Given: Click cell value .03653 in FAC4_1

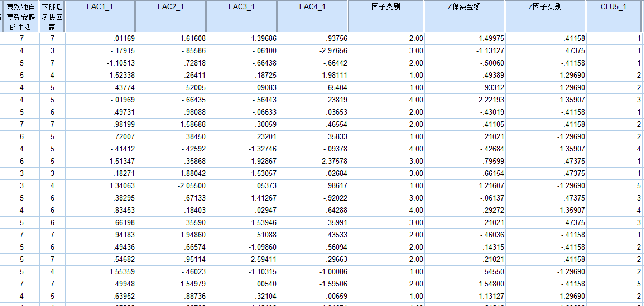Looking at the screenshot, I should (313, 112).
